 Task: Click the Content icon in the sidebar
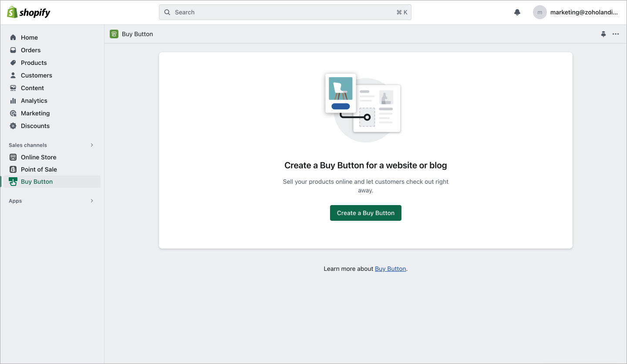click(13, 88)
